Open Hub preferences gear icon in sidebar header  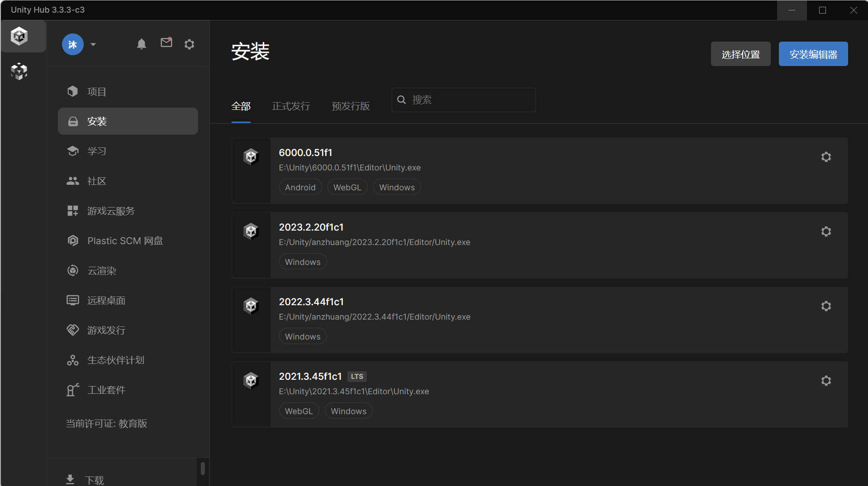coord(190,44)
